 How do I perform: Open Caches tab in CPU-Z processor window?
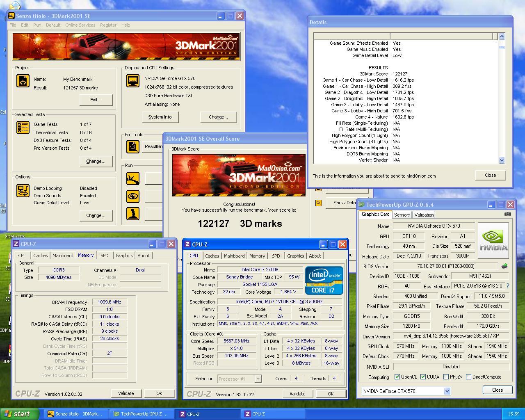[212, 256]
